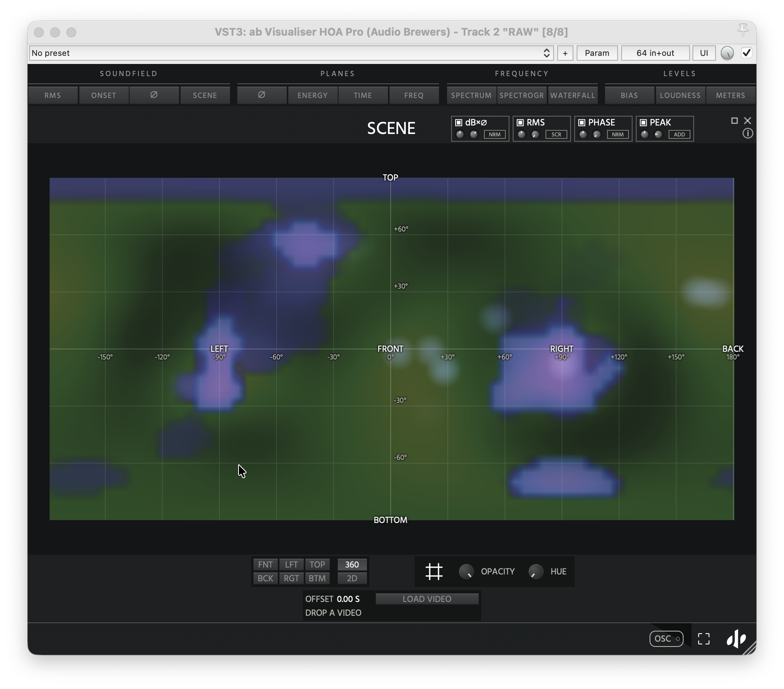Viewport: 784px width, 689px height.
Task: Click the OPACITY knob
Action: pyautogui.click(x=466, y=572)
